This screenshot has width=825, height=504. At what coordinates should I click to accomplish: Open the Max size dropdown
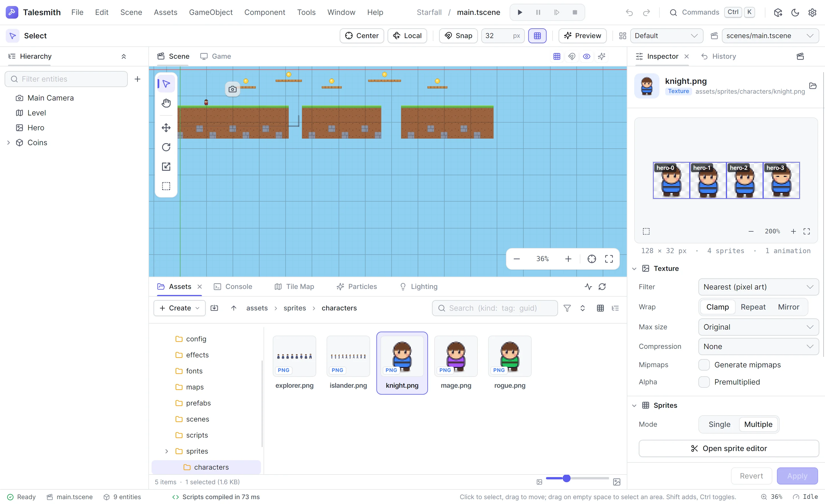758,327
